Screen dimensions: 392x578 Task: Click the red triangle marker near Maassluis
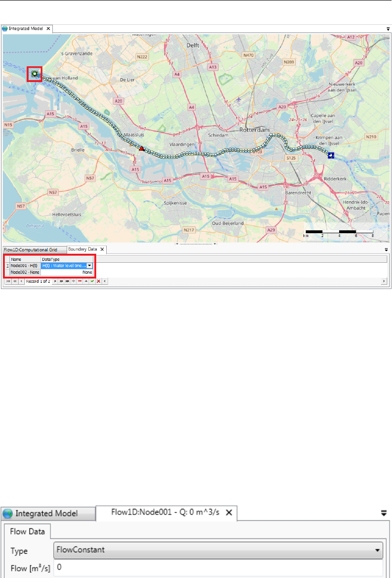(x=141, y=149)
